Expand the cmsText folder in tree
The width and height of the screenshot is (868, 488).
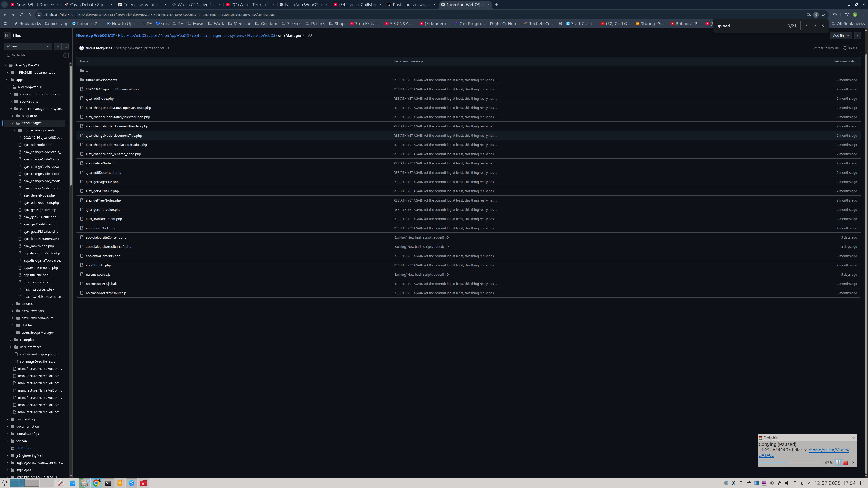click(x=13, y=304)
